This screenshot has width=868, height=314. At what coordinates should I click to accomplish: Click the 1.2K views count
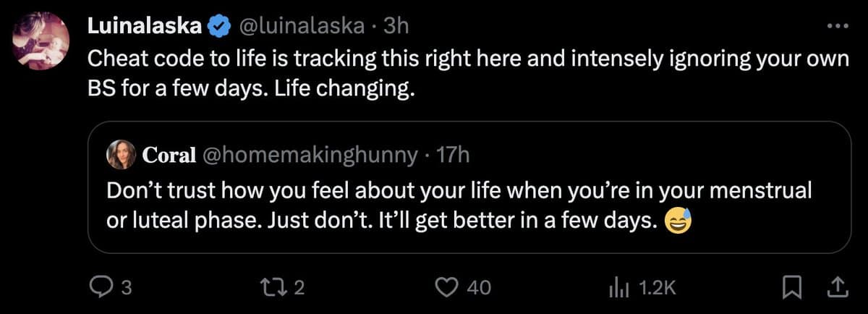(658, 288)
